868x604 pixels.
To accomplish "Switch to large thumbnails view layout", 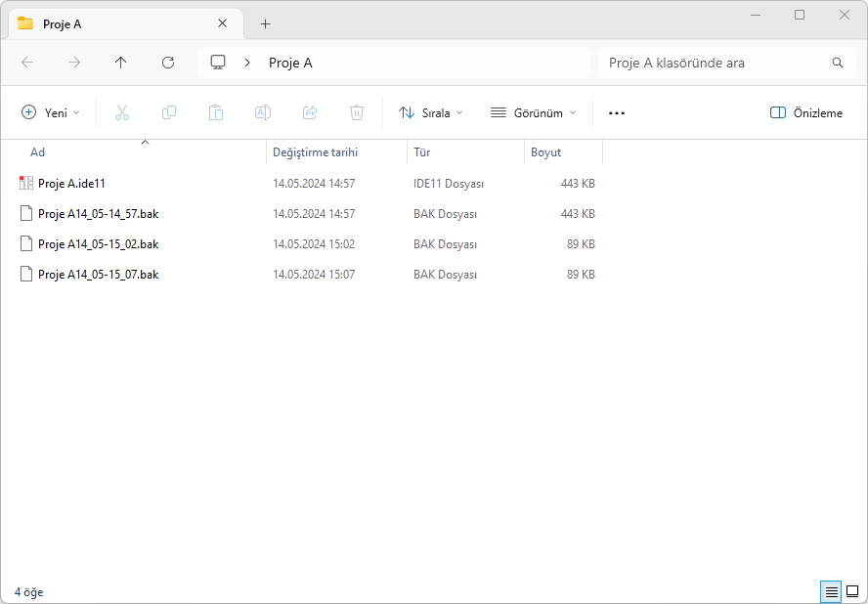I will pyautogui.click(x=852, y=591).
